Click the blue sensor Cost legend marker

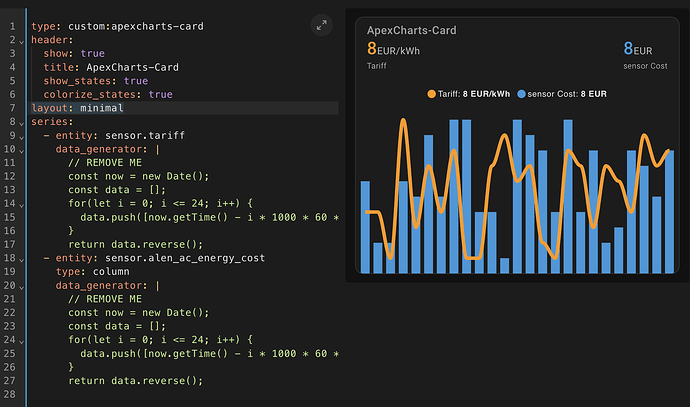(x=521, y=94)
